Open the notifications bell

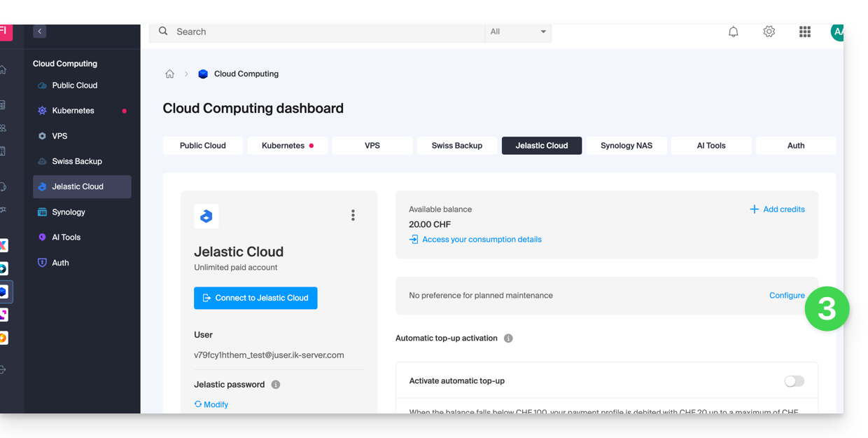click(x=734, y=32)
